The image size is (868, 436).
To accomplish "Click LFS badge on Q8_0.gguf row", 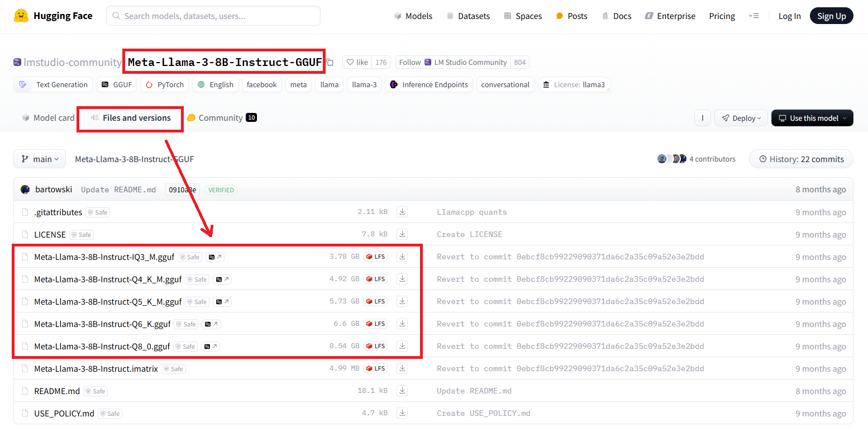I will [375, 346].
